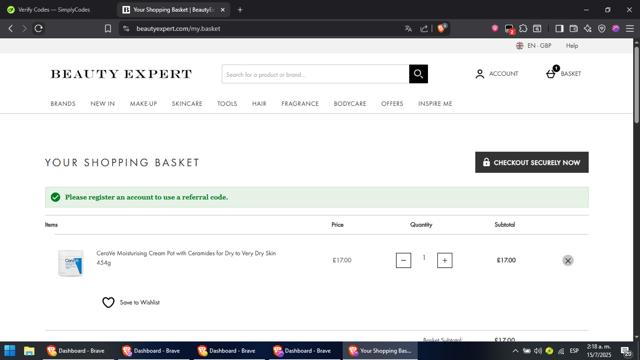
Task: Open the system tray volume icon
Action: point(538,351)
